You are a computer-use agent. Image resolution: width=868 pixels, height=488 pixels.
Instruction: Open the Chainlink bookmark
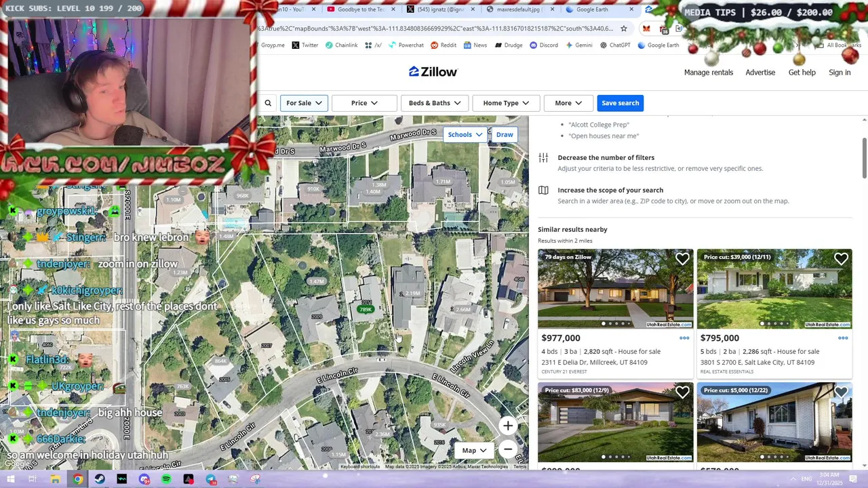341,45
